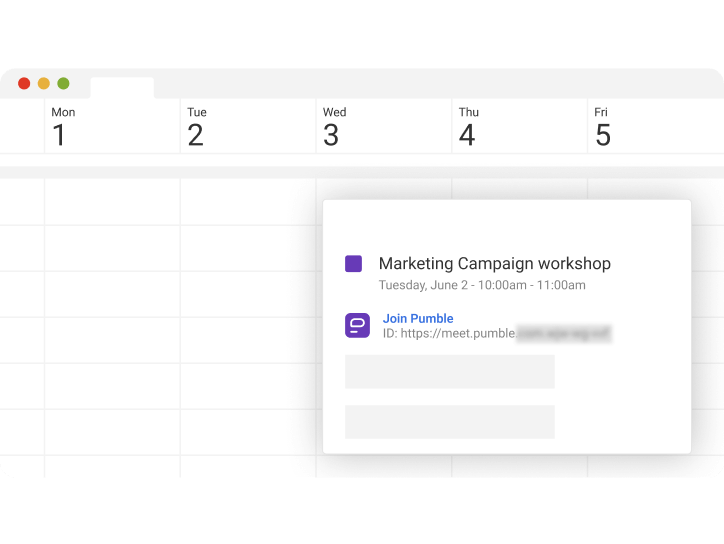Click the meet.pumble meeting ID URL
Viewport: 724px width, 544px height.
click(x=496, y=334)
